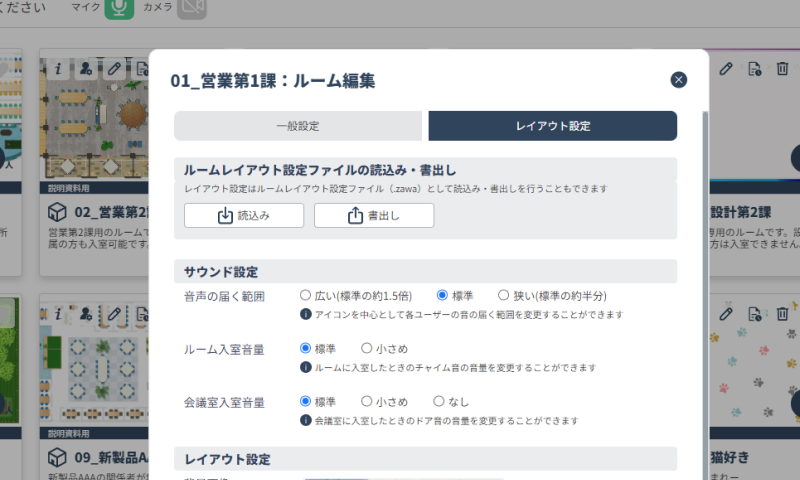
Task: Select 標準 for 会議室入室音量
Action: tap(305, 402)
